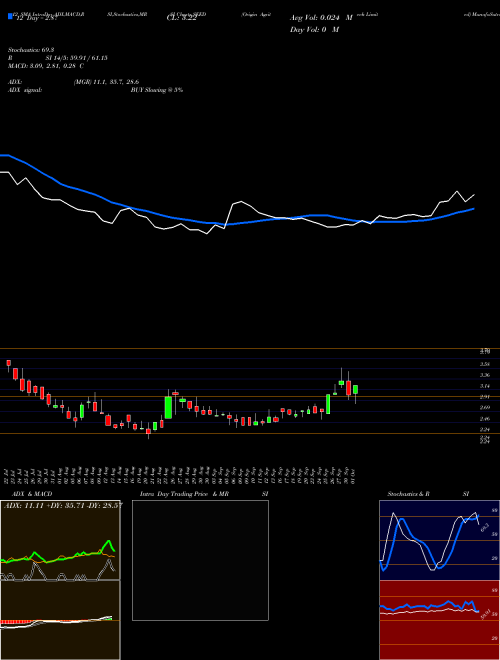500x660 pixels.
Task: Click the 3.58 price axis label
Action: pos(485,364)
